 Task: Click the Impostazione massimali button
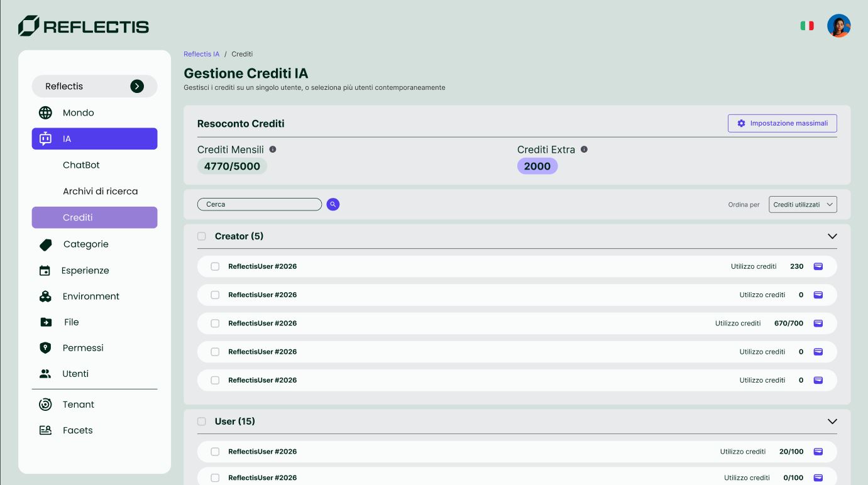pyautogui.click(x=782, y=123)
